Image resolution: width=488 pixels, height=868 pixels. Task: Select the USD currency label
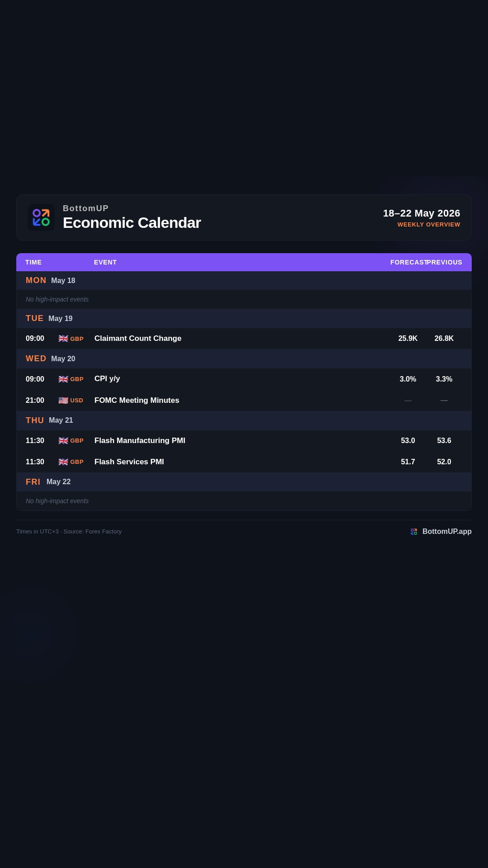pyautogui.click(x=77, y=401)
